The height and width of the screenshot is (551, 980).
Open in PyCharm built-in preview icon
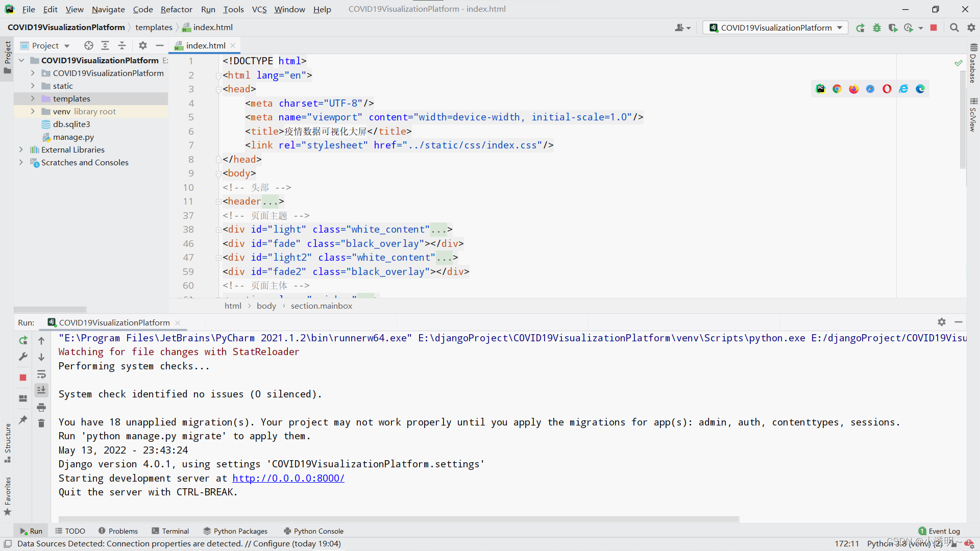(821, 89)
